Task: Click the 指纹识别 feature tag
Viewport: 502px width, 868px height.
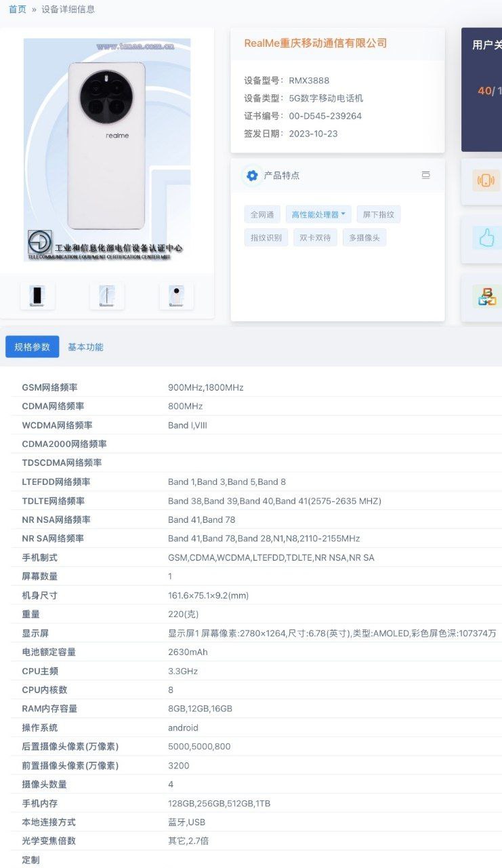Action: (x=266, y=237)
